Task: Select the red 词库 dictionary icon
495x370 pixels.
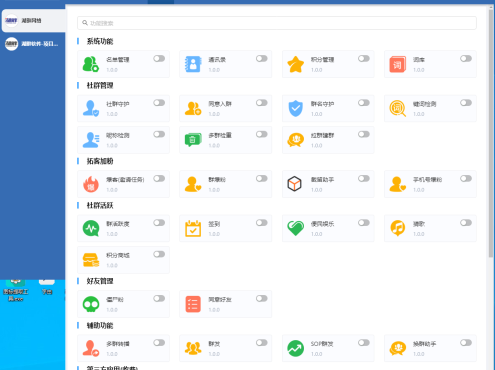Action: point(397,64)
